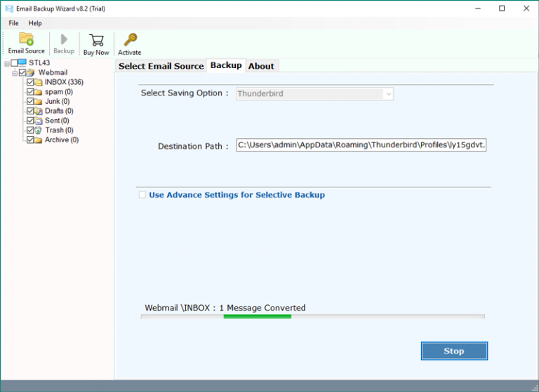The height and width of the screenshot is (392, 539).
Task: Select the INBOX (336) tree label
Action: point(65,82)
